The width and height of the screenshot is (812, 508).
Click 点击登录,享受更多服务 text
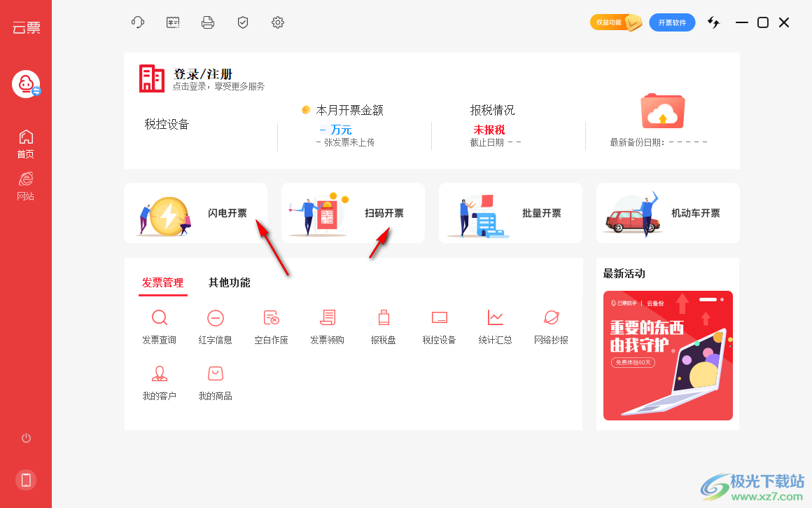pyautogui.click(x=218, y=87)
